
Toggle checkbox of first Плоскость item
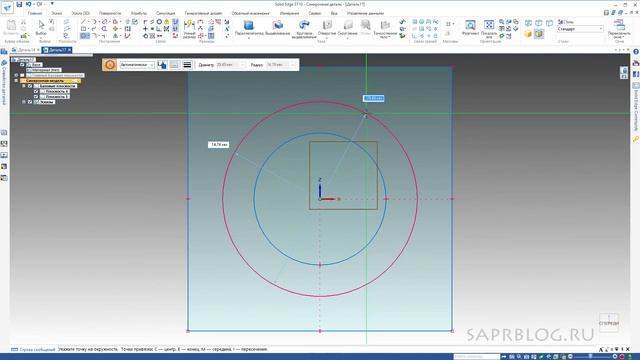pyautogui.click(x=36, y=91)
